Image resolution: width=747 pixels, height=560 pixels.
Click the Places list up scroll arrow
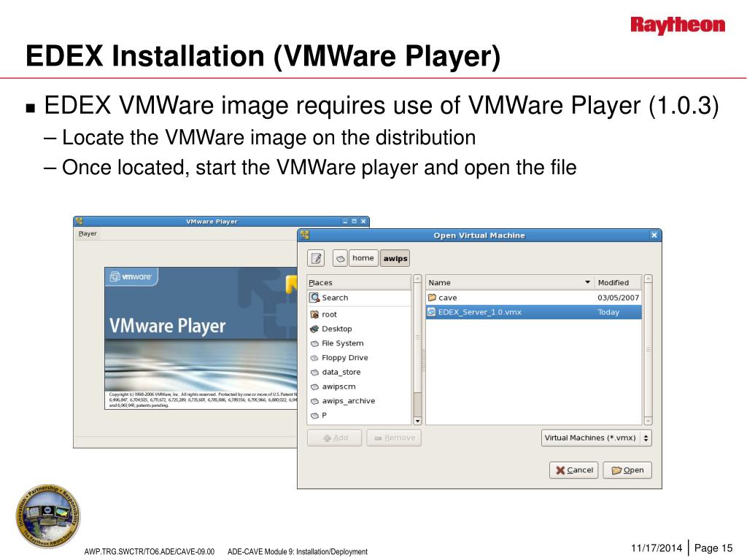(x=418, y=279)
